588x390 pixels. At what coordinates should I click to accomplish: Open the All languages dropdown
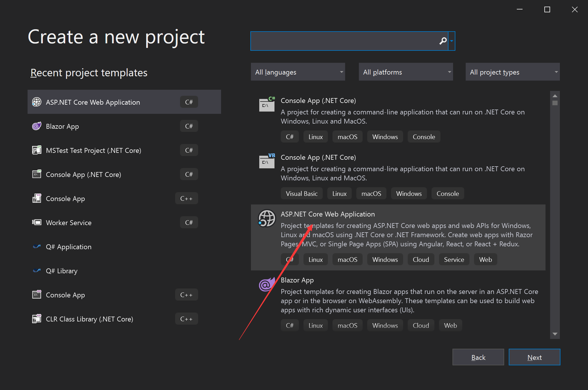click(298, 72)
